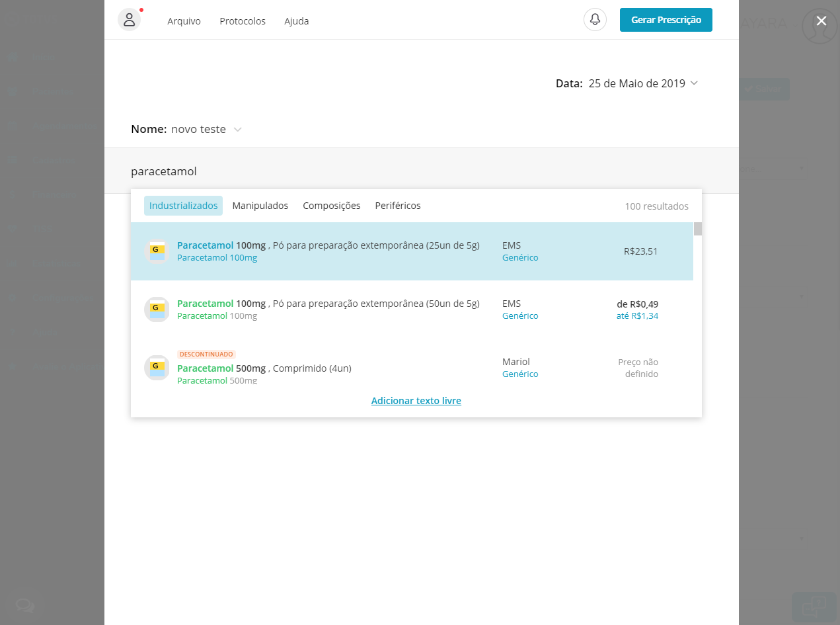The width and height of the screenshot is (840, 625).
Task: Click medicine icon for Paracetamol 500mg row
Action: [157, 368]
